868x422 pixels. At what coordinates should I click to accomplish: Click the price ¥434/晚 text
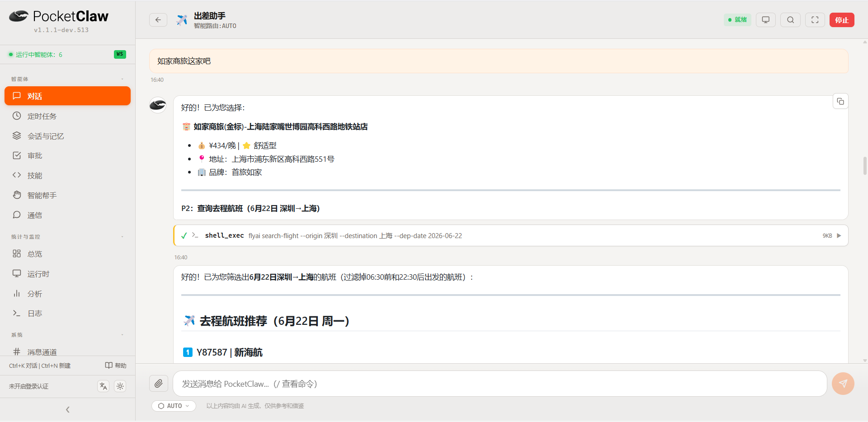pyautogui.click(x=222, y=145)
